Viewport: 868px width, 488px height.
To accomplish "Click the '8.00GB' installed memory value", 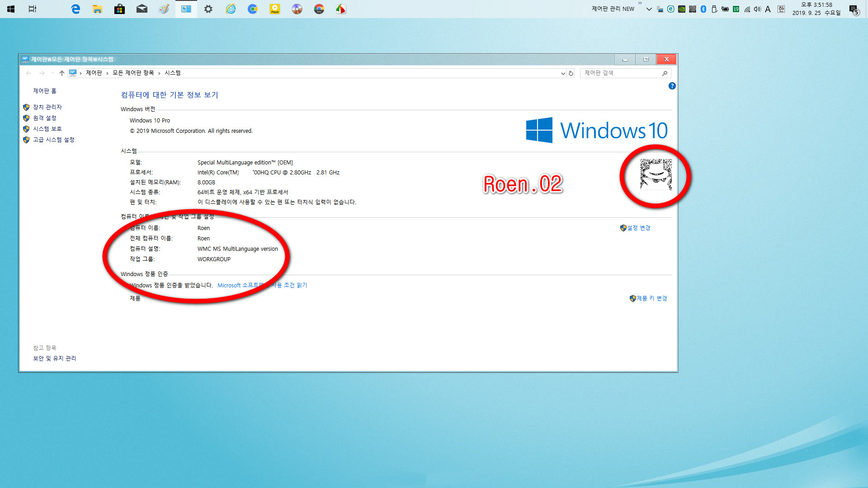I will point(206,183).
